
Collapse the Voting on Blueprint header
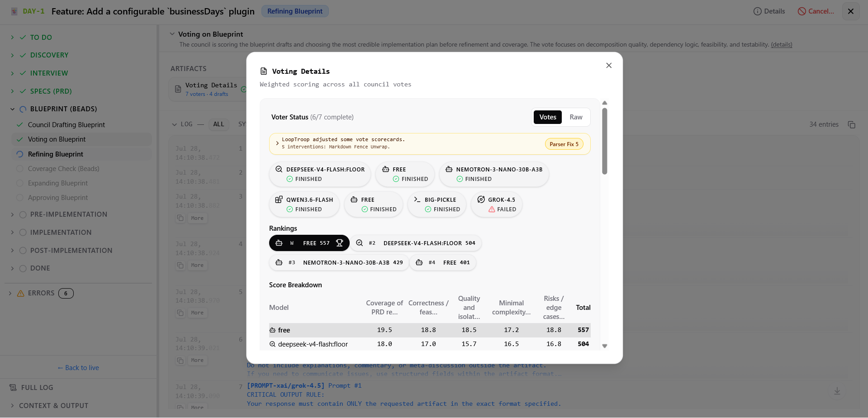pos(172,34)
